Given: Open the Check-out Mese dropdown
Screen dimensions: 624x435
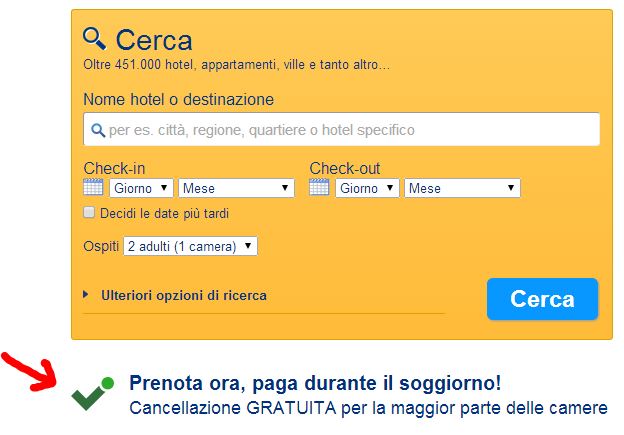Looking at the screenshot, I should [462, 188].
